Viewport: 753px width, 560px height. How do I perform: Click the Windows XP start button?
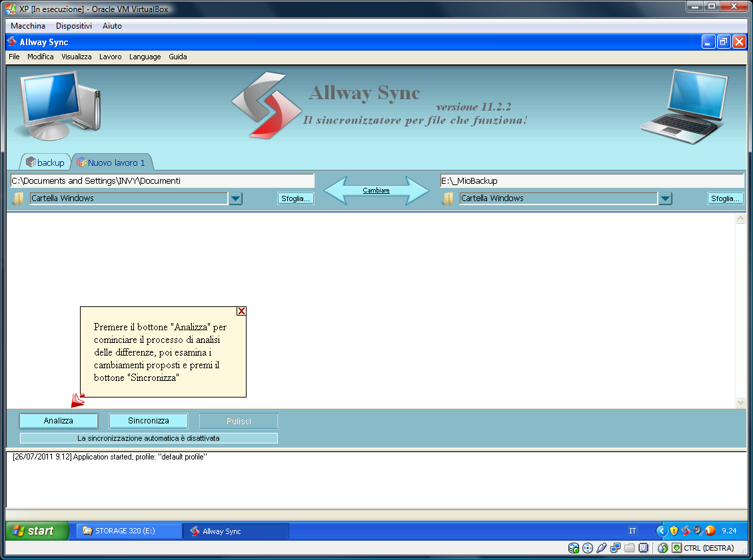[37, 531]
